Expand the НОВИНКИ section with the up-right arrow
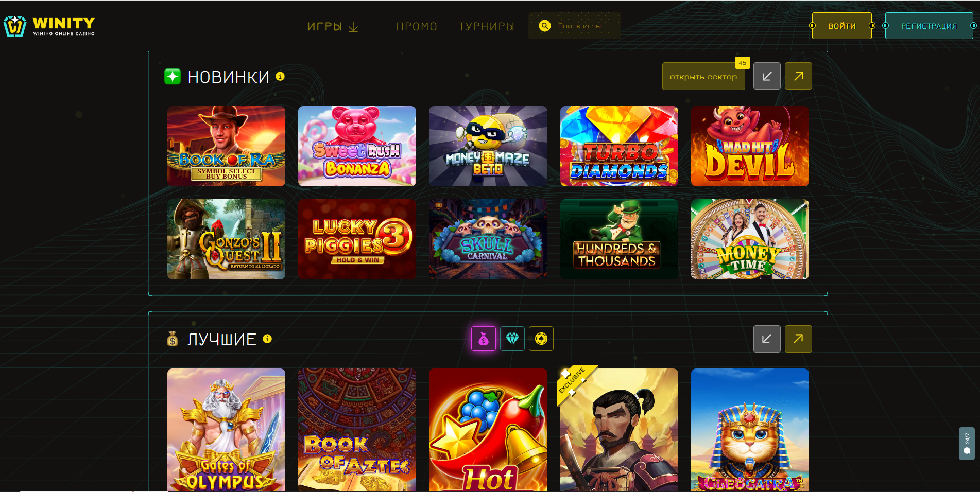 coord(798,76)
